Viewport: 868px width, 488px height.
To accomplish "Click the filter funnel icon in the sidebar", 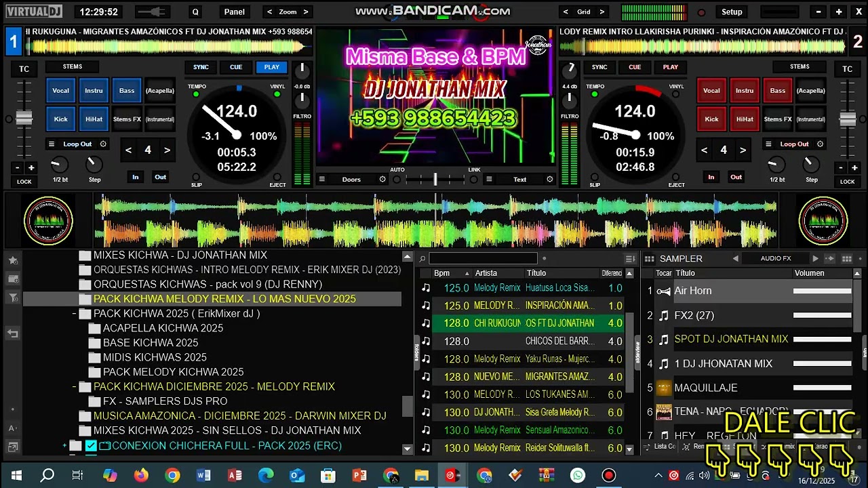I will coord(13,297).
